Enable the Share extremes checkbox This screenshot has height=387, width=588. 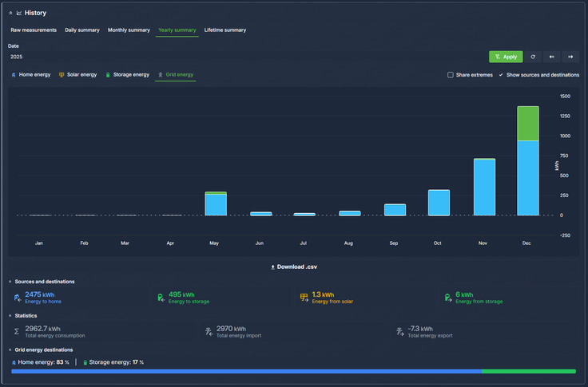[451, 75]
